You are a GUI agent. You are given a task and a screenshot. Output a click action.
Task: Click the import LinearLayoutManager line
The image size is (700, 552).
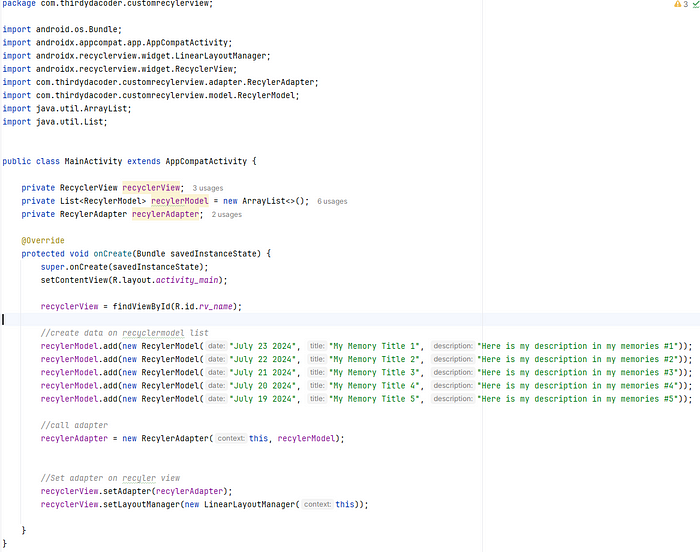click(x=136, y=56)
